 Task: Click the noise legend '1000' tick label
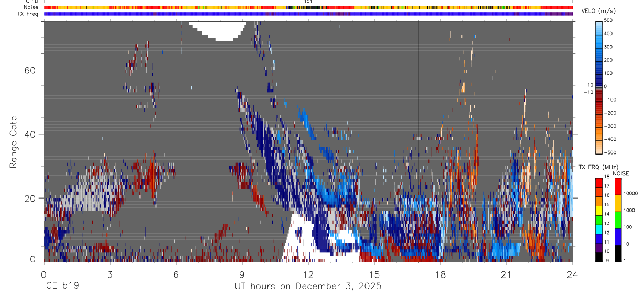pyautogui.click(x=630, y=210)
